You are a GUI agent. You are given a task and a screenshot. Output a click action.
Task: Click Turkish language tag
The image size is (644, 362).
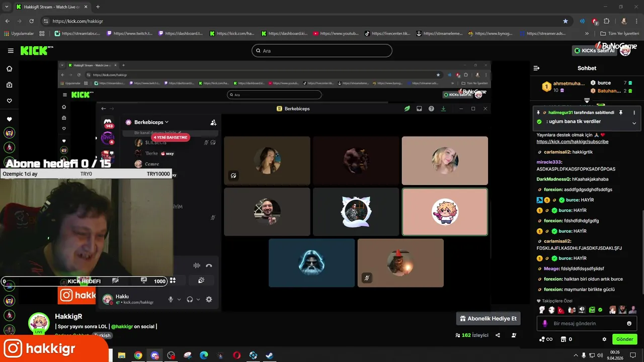coord(102,335)
